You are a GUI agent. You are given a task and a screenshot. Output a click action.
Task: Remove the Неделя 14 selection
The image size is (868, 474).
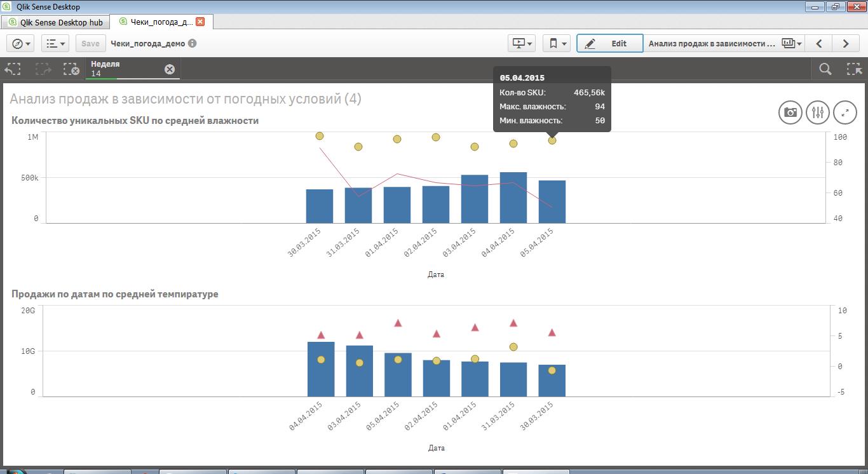[x=170, y=69]
